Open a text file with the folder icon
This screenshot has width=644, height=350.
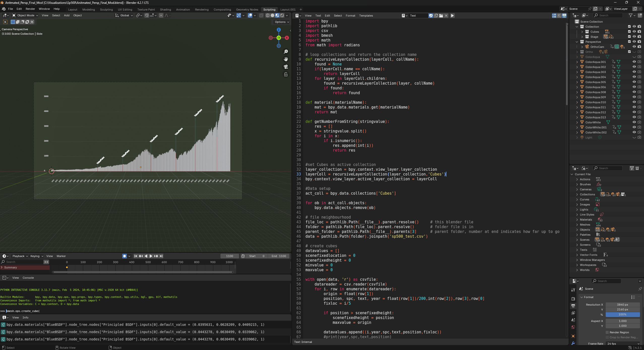tap(441, 16)
